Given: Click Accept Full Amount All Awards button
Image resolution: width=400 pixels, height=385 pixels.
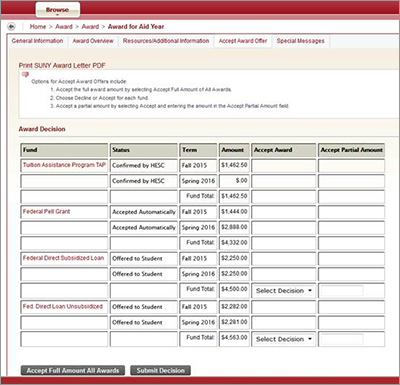Looking at the screenshot, I should (73, 370).
